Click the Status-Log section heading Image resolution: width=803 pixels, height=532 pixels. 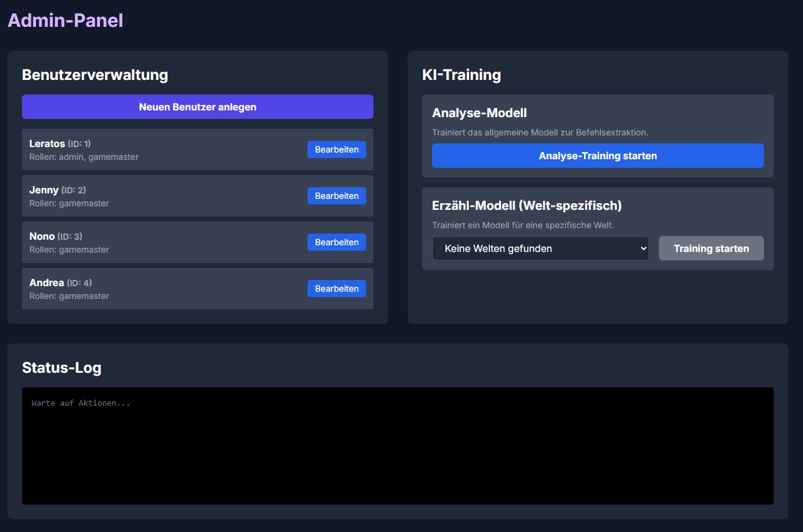click(x=62, y=367)
